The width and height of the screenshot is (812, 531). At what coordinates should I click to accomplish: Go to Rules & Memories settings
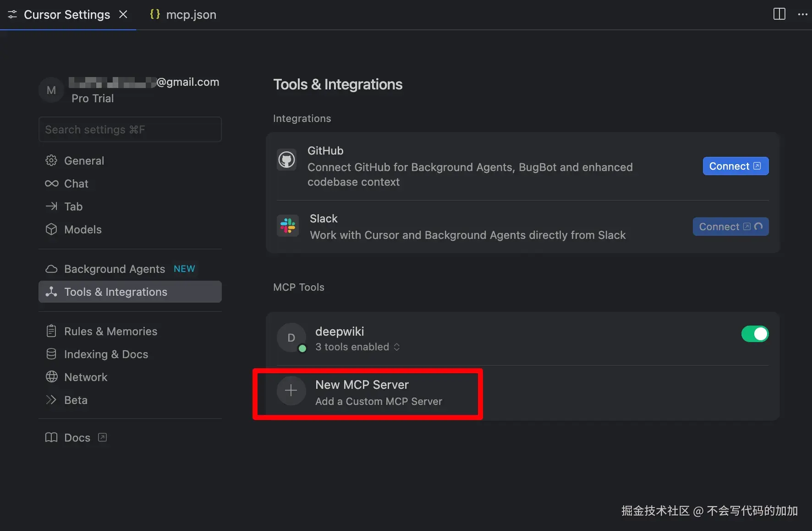pyautogui.click(x=110, y=332)
